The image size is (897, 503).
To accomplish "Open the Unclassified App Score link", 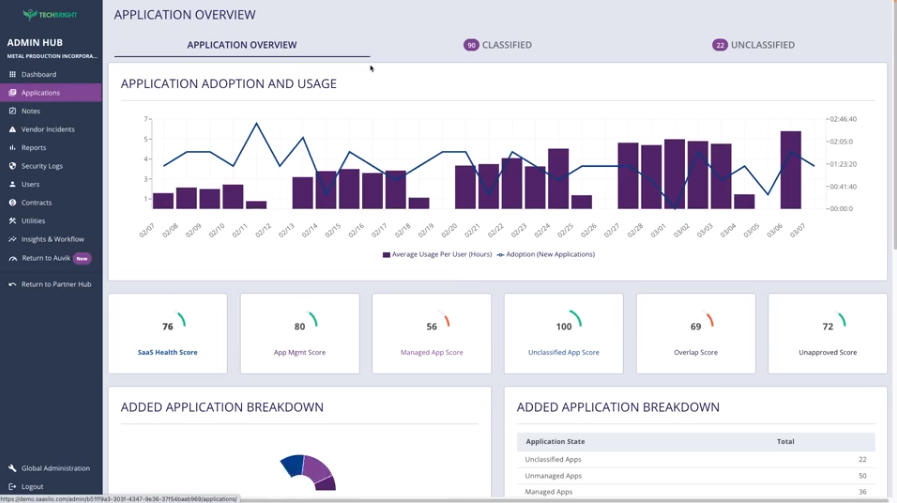I will (563, 353).
